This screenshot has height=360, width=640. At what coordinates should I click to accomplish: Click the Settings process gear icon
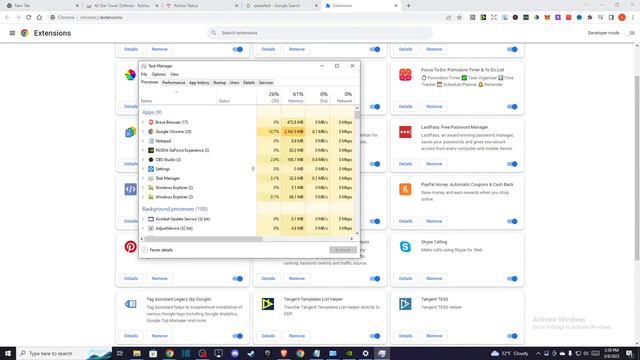[151, 169]
